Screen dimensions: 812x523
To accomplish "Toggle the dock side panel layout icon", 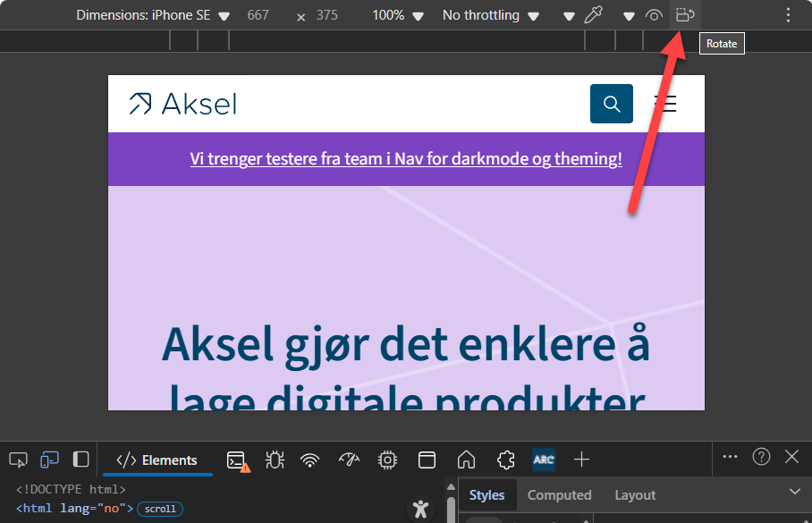I will click(x=80, y=459).
